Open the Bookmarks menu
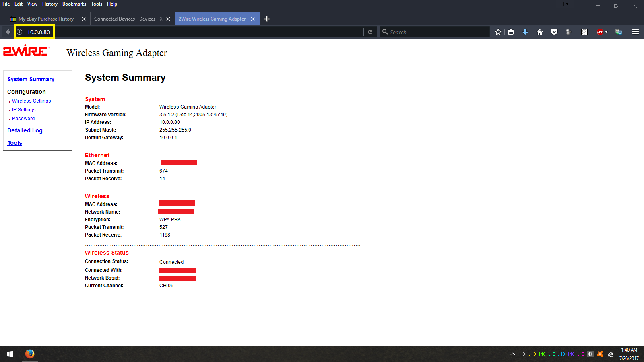Image resolution: width=644 pixels, height=362 pixels. coord(74,4)
